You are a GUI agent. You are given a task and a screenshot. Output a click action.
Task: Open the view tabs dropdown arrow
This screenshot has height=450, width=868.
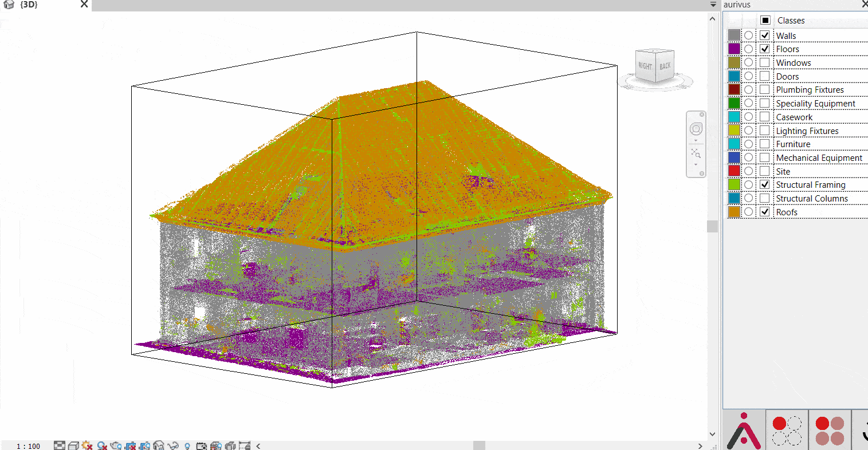point(713,5)
